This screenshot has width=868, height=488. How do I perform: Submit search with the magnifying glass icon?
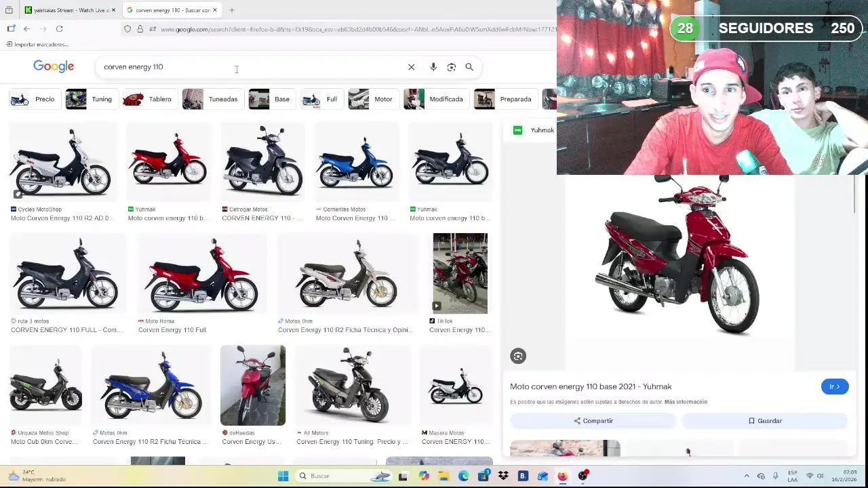[469, 67]
